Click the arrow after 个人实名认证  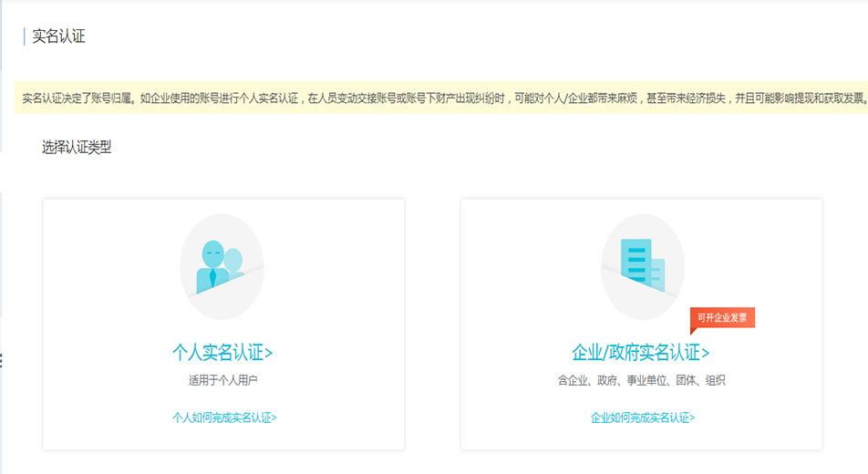coord(268,353)
